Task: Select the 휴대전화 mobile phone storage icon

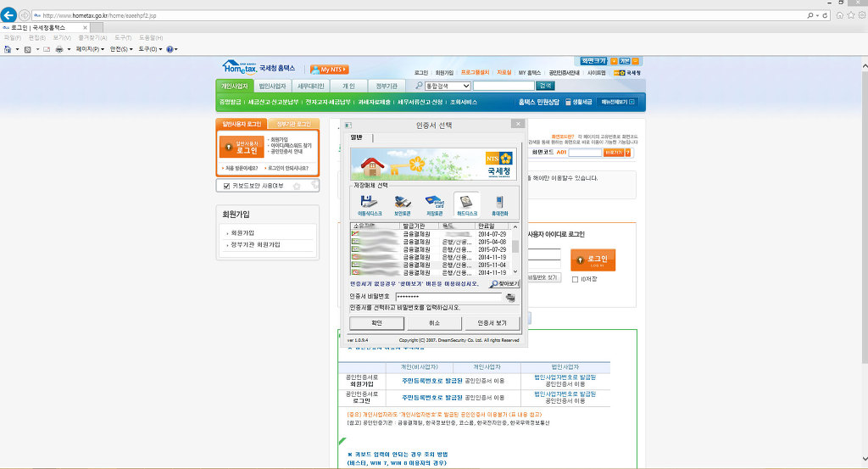Action: pos(499,205)
